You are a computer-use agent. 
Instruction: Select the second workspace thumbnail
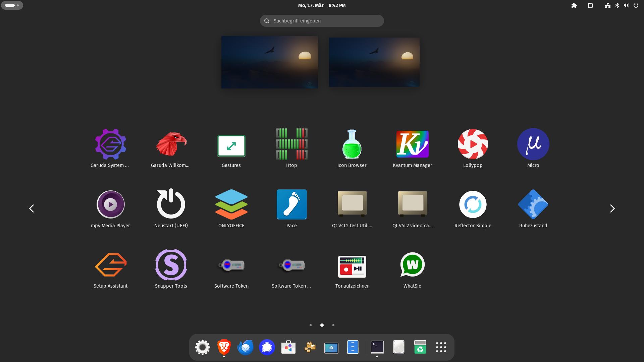[x=374, y=62]
